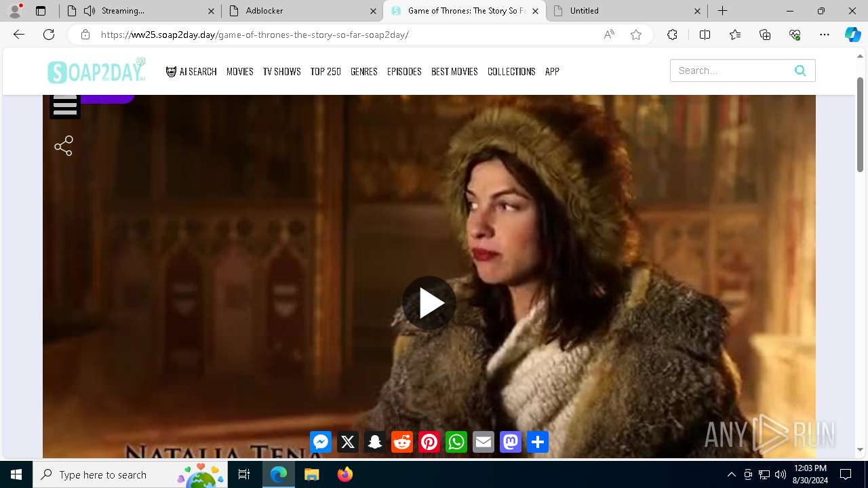Share via Facebook Messenger
Image resolution: width=868 pixels, height=488 pixels.
click(321, 442)
